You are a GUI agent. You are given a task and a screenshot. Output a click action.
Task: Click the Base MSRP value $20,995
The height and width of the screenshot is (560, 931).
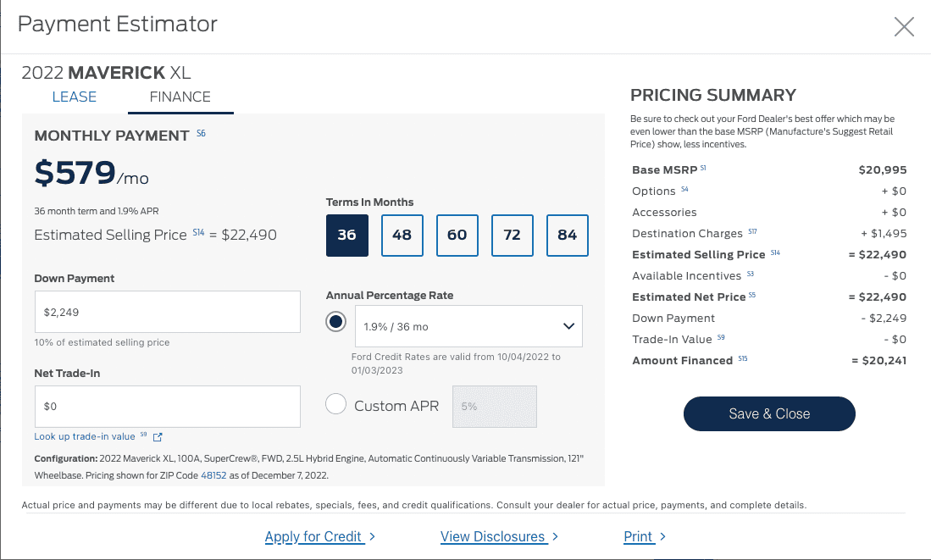(x=883, y=169)
